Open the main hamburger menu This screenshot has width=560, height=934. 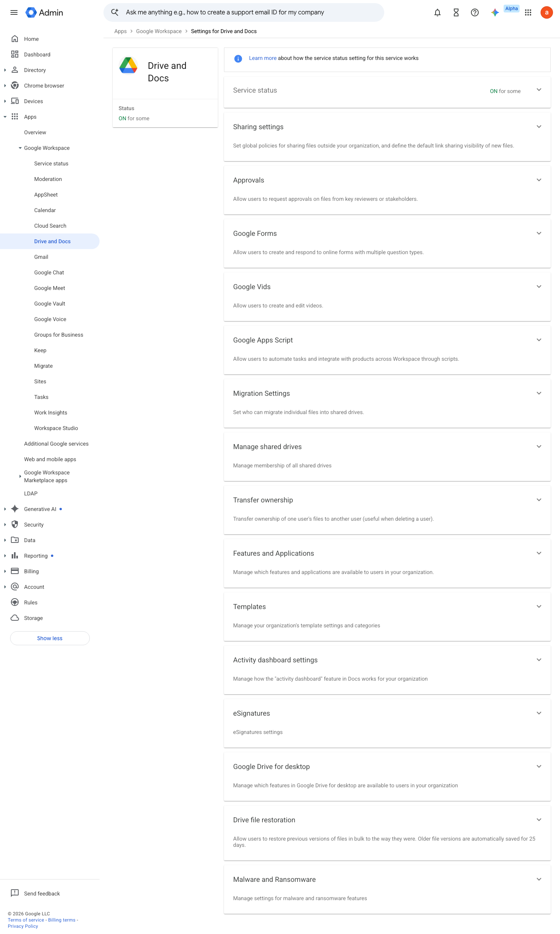[14, 12]
